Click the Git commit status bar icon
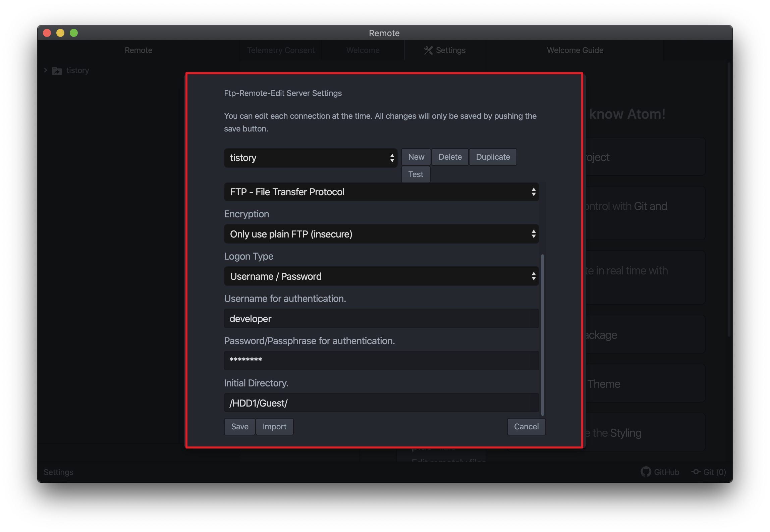This screenshot has width=770, height=532. 696,472
